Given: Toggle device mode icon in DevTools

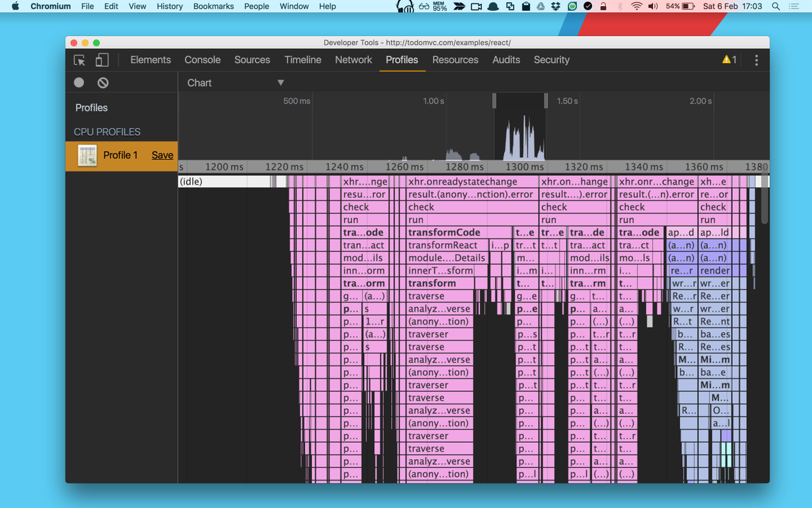Looking at the screenshot, I should coord(101,60).
